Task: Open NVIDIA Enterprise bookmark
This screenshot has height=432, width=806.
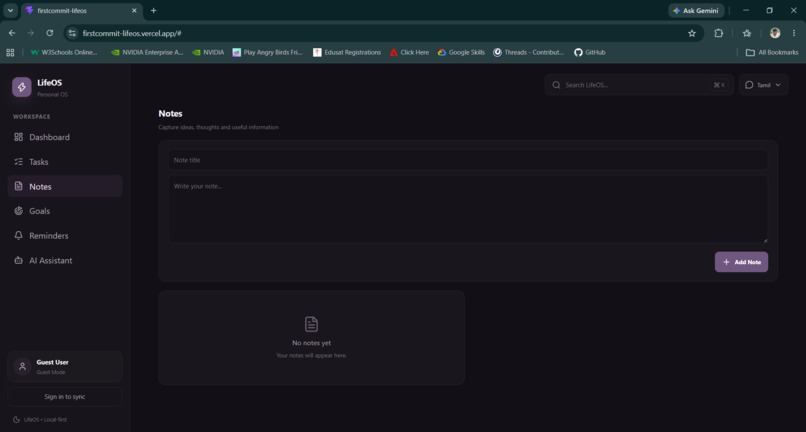Action: (147, 52)
